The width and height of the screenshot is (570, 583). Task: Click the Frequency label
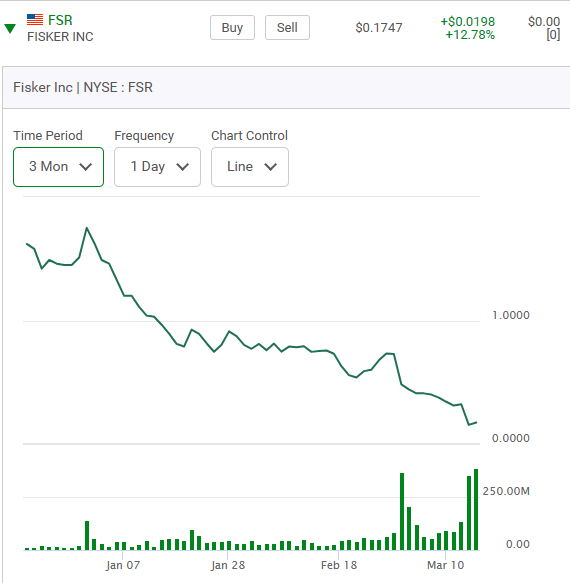coord(144,136)
